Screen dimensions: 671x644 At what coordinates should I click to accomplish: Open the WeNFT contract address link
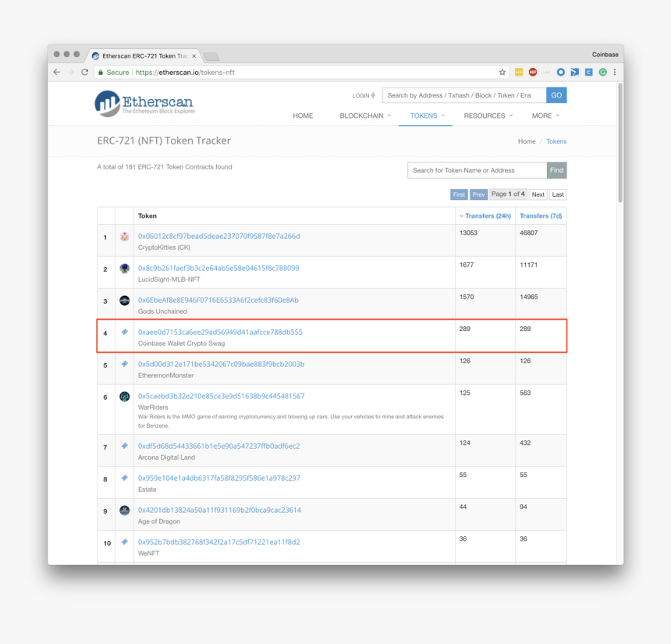[218, 542]
